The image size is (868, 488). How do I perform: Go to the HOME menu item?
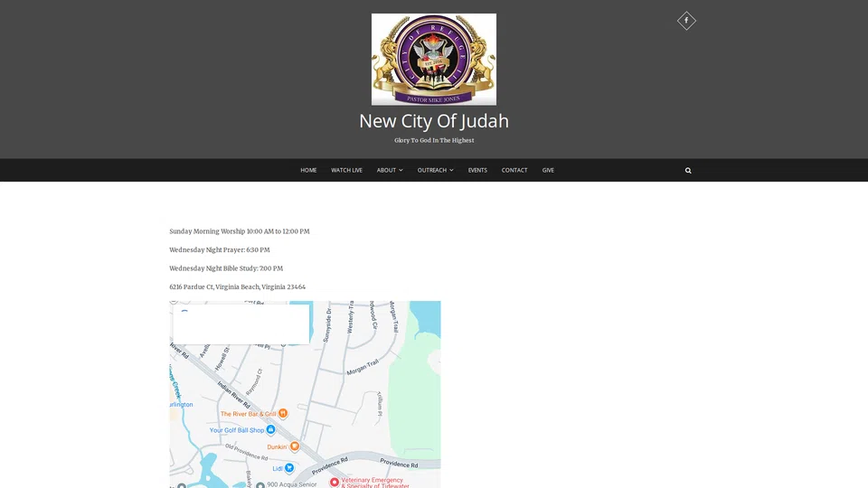[308, 171]
